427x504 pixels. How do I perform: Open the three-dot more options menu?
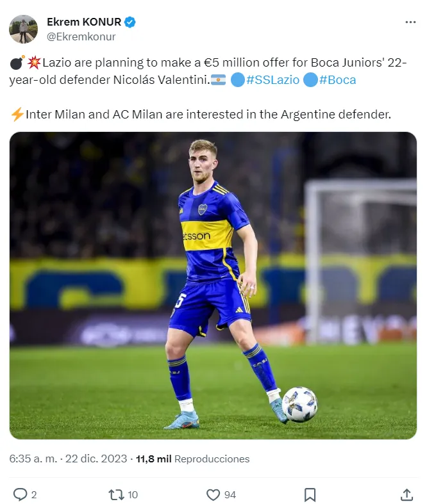[410, 22]
